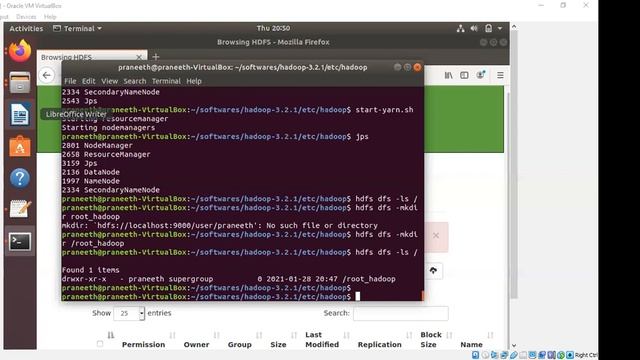Sort table by Group column
The height and width of the screenshot is (360, 640).
pos(240,344)
